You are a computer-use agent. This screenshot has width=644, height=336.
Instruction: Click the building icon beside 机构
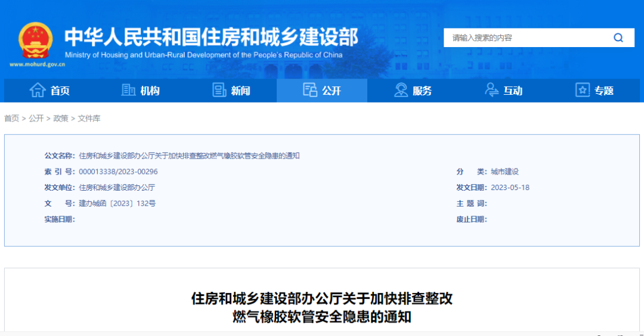128,90
